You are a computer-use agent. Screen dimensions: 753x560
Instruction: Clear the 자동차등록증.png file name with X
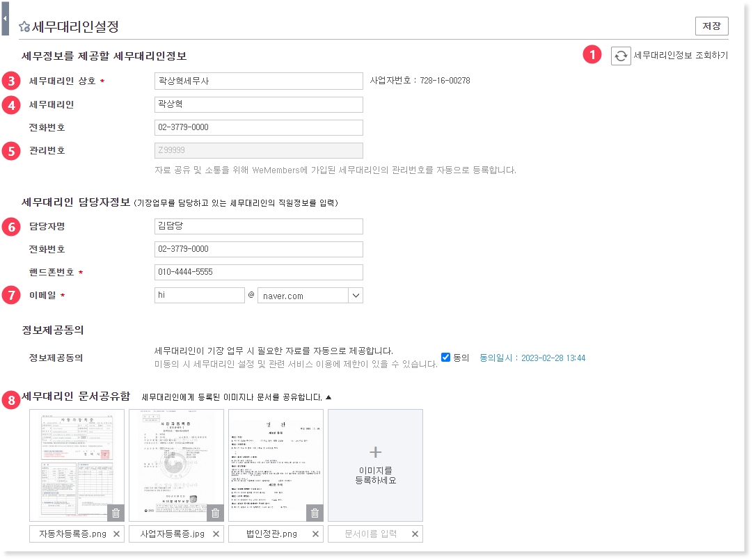[x=116, y=534]
